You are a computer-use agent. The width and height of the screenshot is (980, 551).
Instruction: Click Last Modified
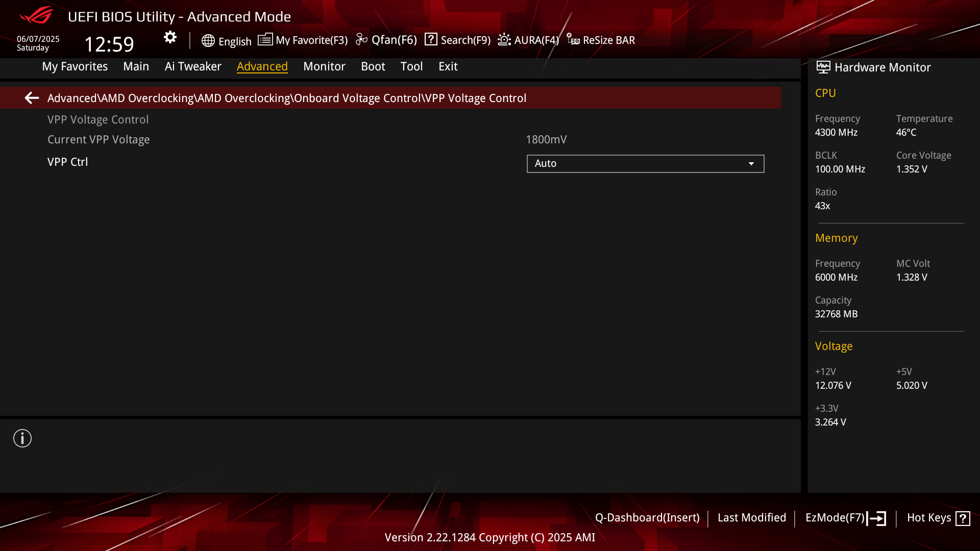(x=752, y=518)
